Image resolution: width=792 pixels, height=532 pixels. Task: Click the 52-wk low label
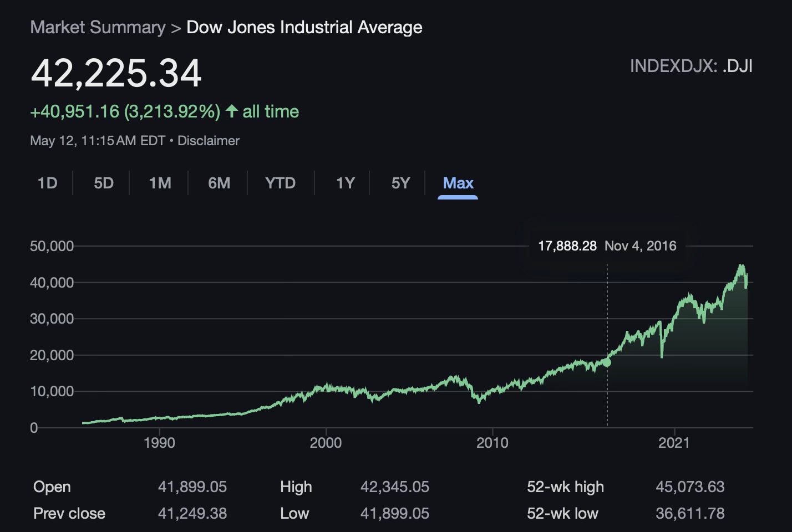(562, 513)
